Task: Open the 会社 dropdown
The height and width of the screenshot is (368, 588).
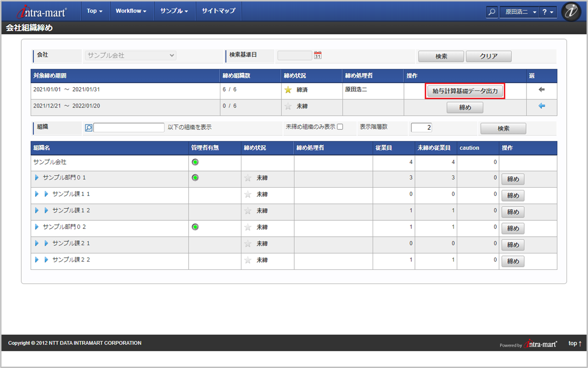Action: (x=131, y=56)
